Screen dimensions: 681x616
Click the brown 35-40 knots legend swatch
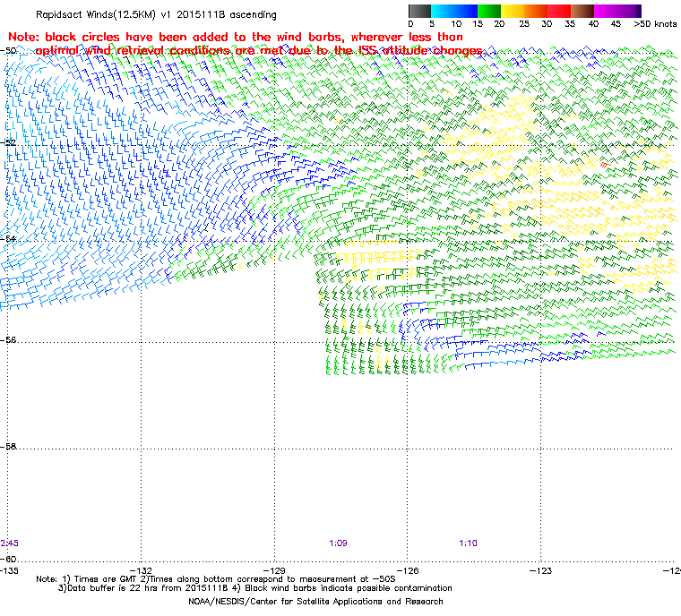click(x=582, y=11)
